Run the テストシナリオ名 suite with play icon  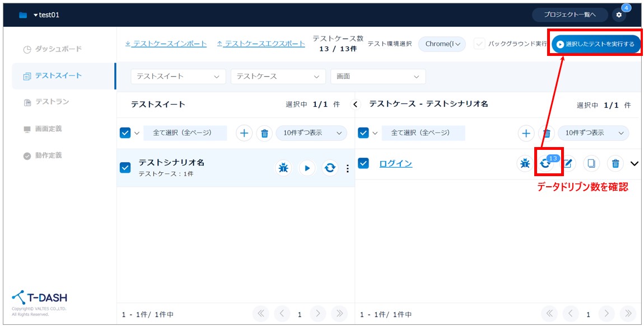tap(307, 168)
